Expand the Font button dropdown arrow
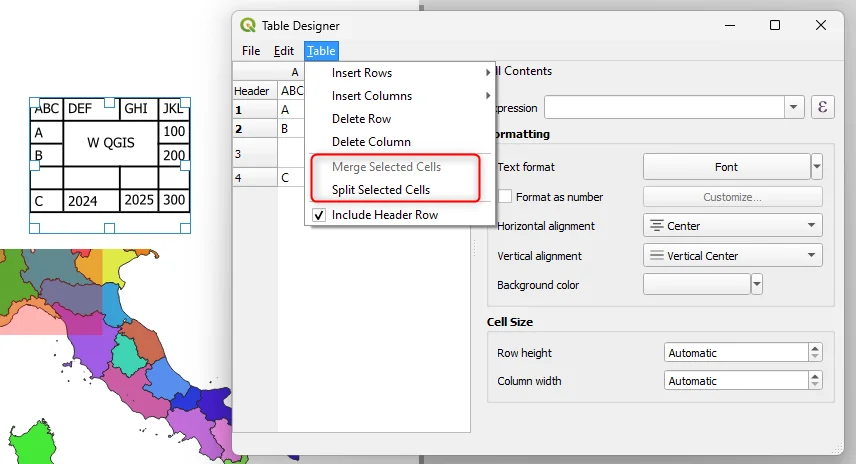The image size is (856, 464). [x=816, y=167]
